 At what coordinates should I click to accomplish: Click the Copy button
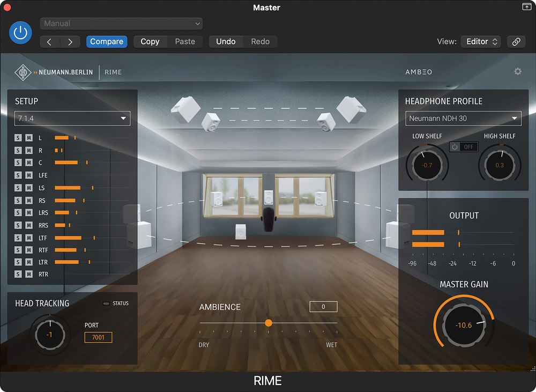150,42
